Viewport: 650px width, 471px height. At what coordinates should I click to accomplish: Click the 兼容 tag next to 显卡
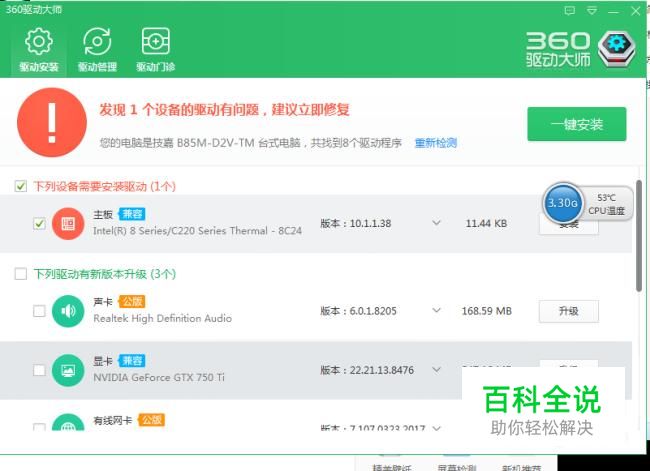pyautogui.click(x=132, y=360)
